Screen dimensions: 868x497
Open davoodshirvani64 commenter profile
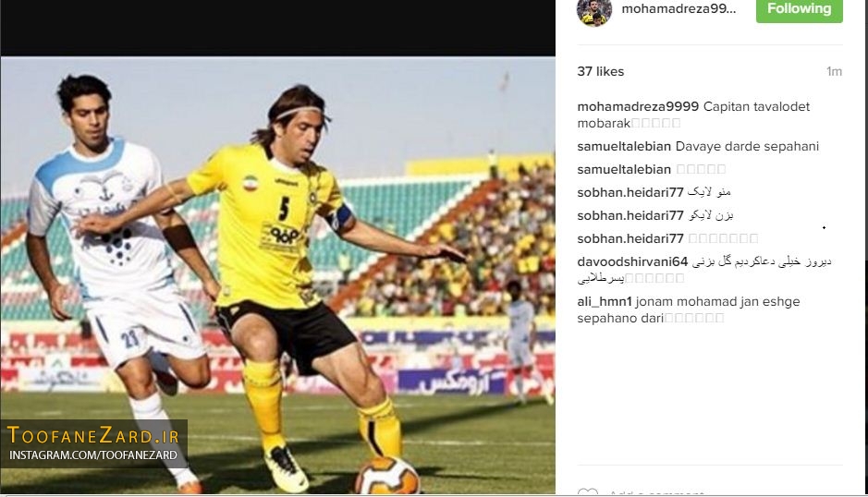(632, 261)
